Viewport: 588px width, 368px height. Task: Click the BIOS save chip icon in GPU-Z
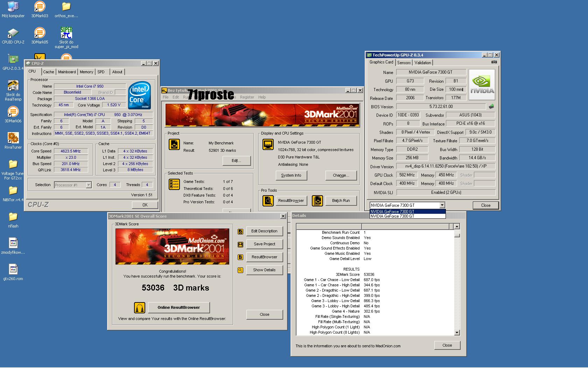pyautogui.click(x=491, y=107)
